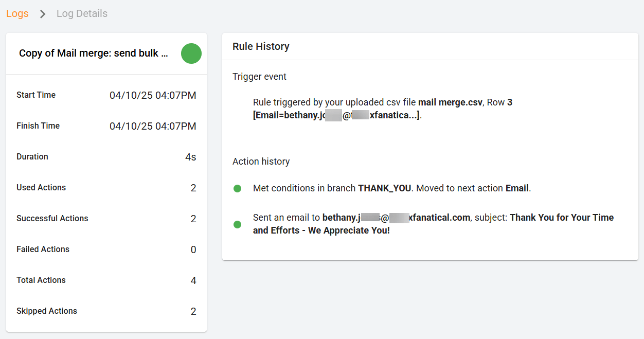Click the Used Actions row label
The width and height of the screenshot is (644, 339).
41,188
